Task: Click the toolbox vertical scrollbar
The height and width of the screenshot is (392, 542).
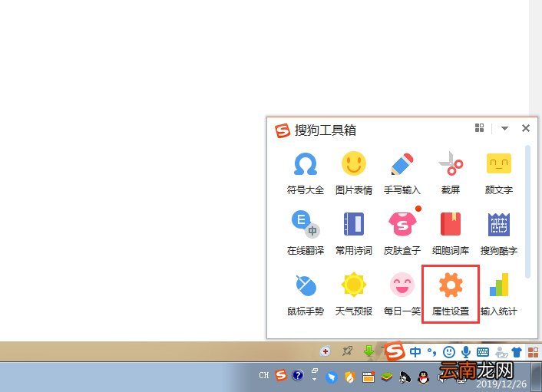Action: coord(527,212)
